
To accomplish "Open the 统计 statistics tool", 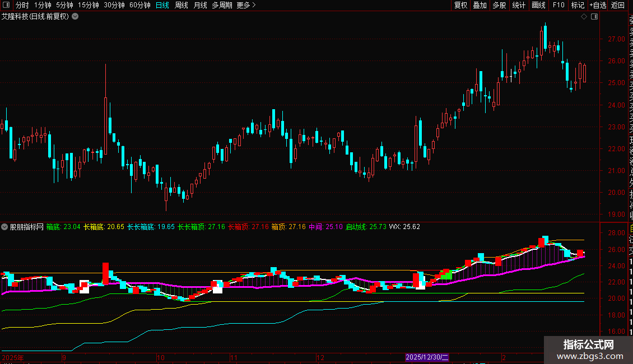I will click(519, 5).
